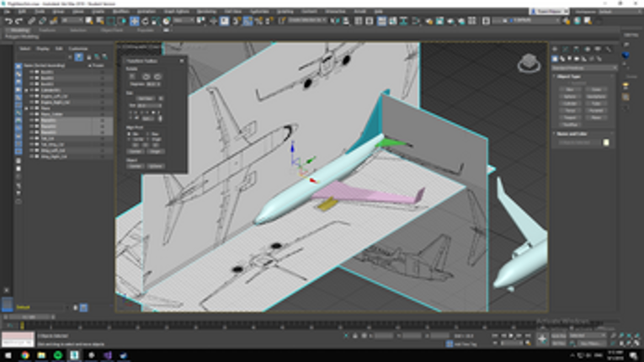Select Origin radio in Align Pivot

tap(148, 139)
